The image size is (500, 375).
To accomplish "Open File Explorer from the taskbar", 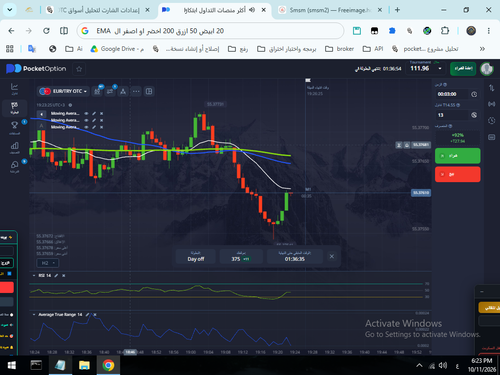I will point(84,365).
